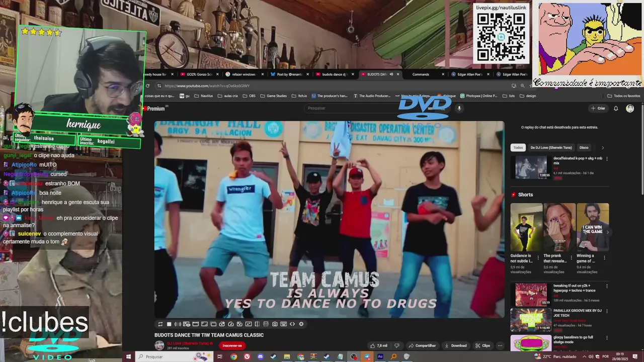Expand the hidden system tray icons
Image resolution: width=644 pixels, height=362 pixels.
pos(584,356)
